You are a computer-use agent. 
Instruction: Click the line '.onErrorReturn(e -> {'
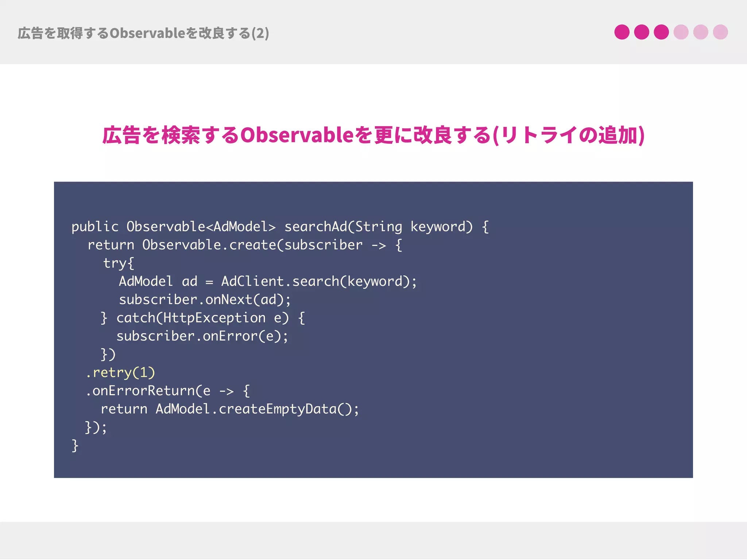coord(168,391)
